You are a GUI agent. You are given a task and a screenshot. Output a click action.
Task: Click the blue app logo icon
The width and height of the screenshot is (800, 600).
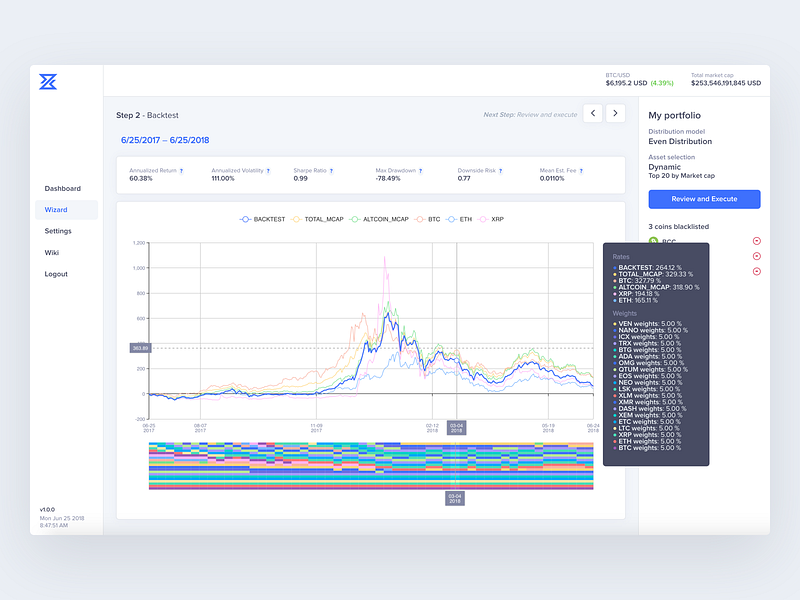pos(48,82)
